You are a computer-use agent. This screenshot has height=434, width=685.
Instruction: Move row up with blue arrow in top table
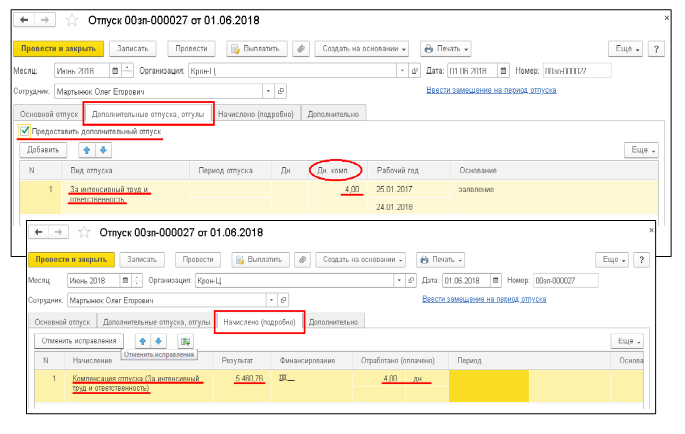pos(85,150)
